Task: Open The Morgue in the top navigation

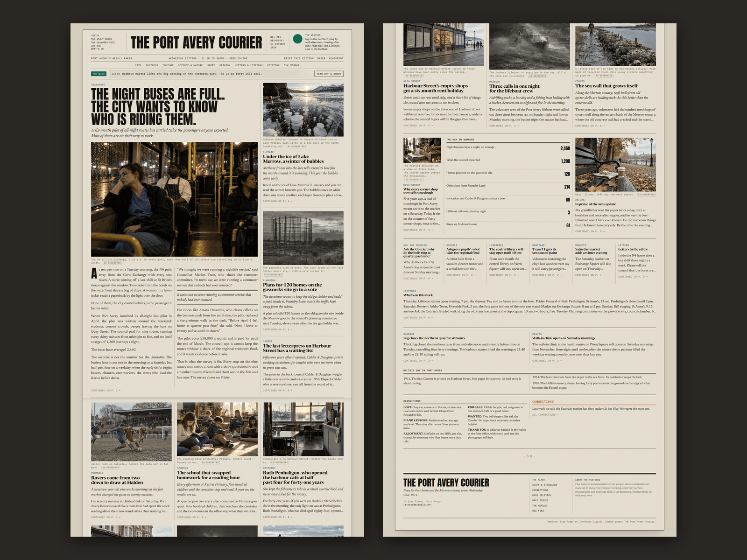Action: [291, 65]
